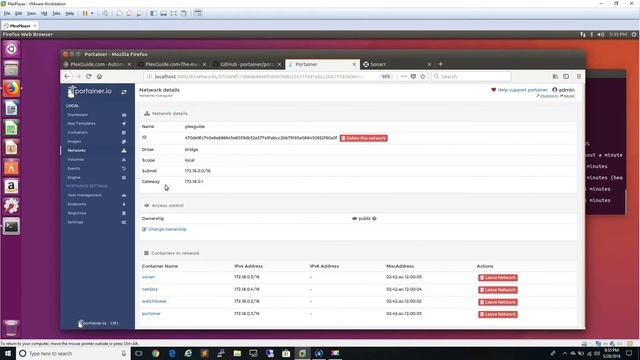Image resolution: width=640 pixels, height=360 pixels.
Task: Open the Firefox hamburger menu
Action: [578, 76]
